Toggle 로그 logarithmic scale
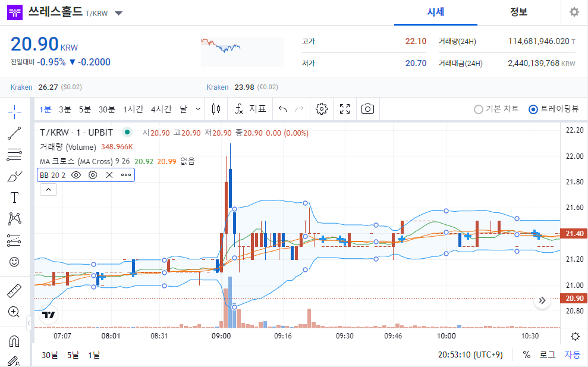 coord(547,355)
